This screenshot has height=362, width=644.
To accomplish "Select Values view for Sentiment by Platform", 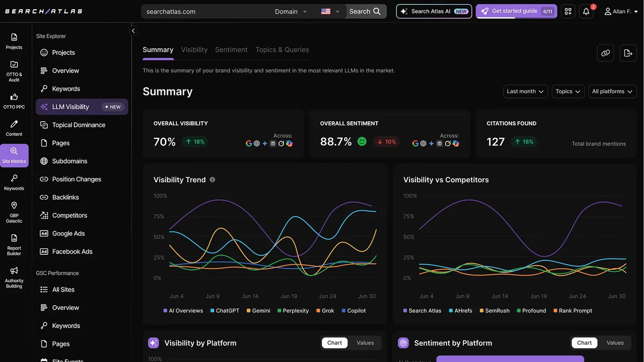I will click(x=615, y=343).
